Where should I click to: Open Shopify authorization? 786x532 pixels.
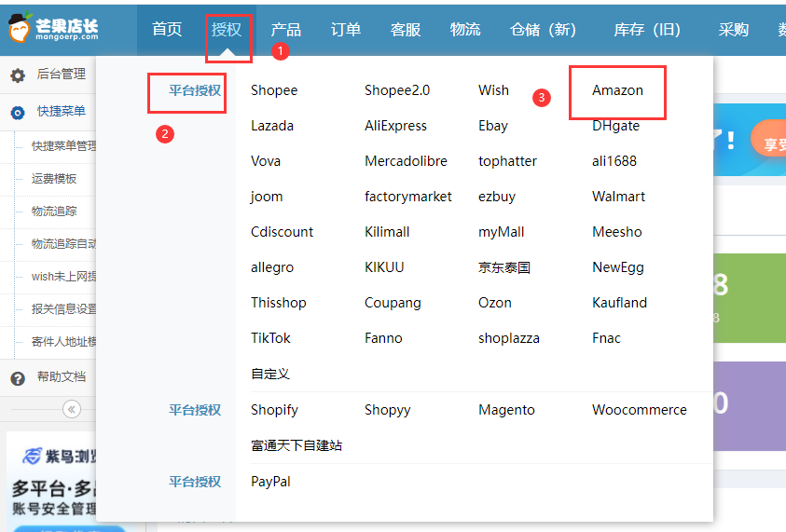point(275,410)
